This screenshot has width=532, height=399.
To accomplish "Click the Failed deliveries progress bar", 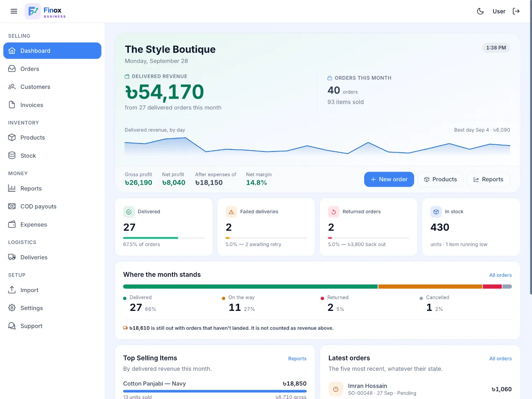I will tap(266, 238).
